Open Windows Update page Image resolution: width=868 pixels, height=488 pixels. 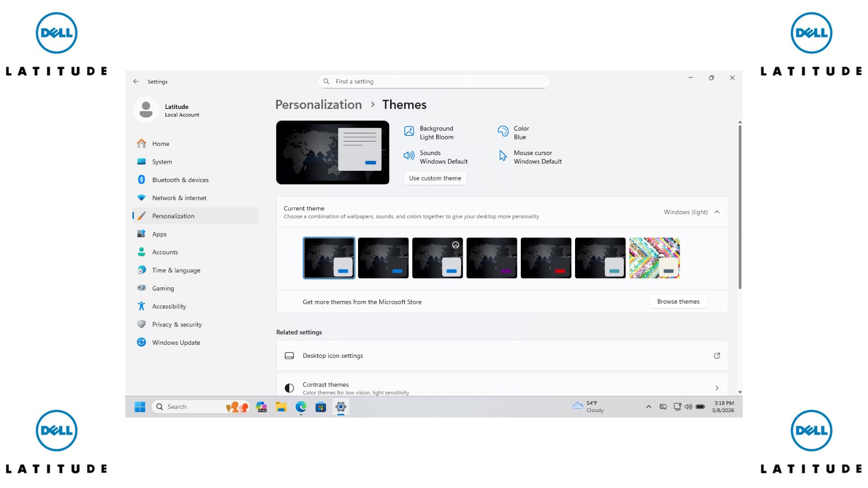point(196,343)
